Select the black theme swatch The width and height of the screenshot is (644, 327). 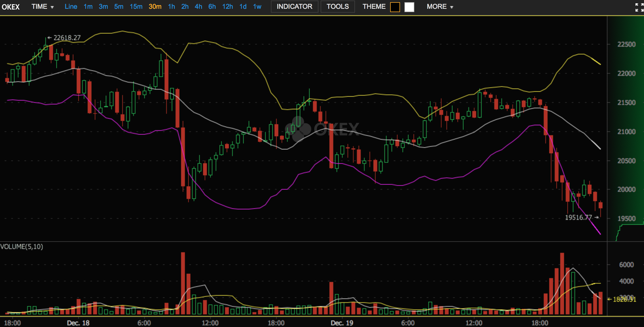[395, 7]
